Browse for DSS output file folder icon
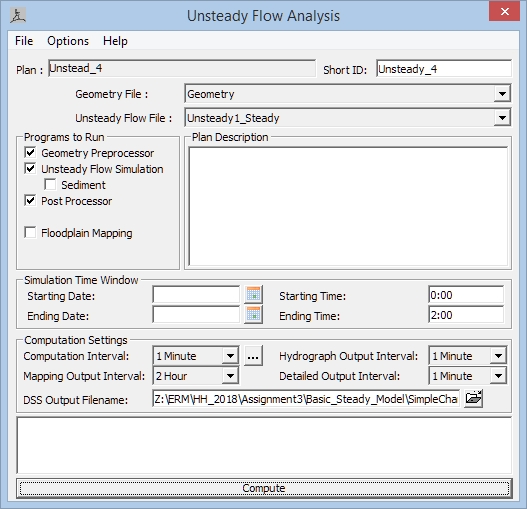Image resolution: width=527 pixels, height=509 pixels. coord(474,398)
